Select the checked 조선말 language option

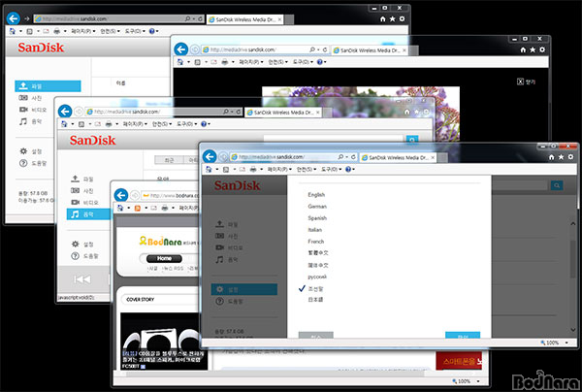coord(317,288)
